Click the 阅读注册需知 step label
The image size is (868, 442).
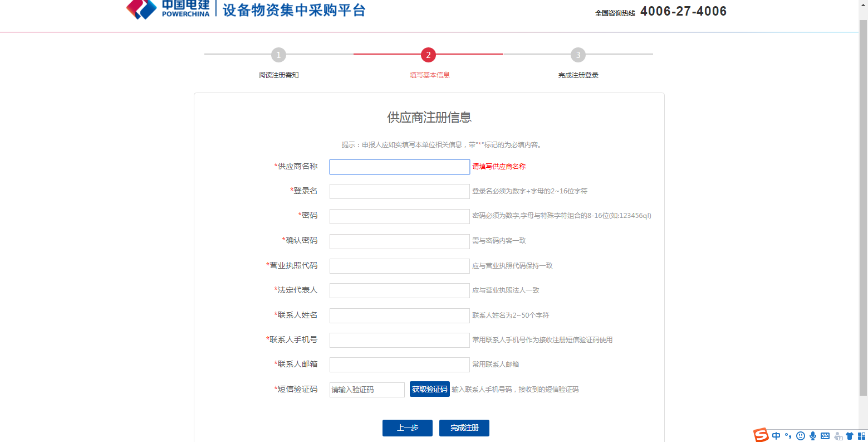278,75
